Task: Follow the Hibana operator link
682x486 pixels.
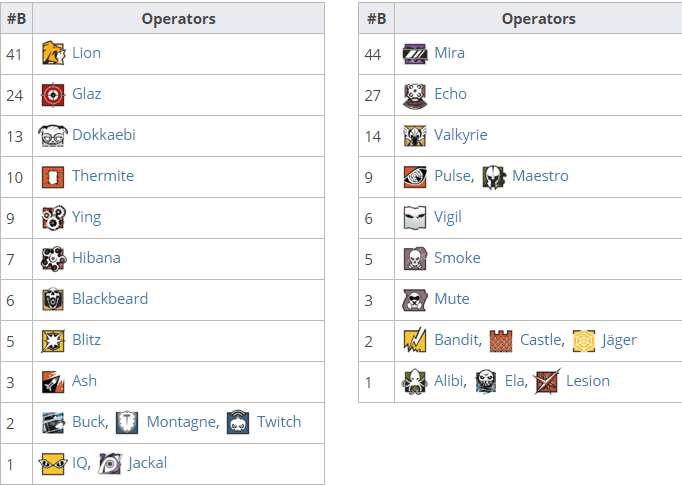Action: tap(96, 258)
